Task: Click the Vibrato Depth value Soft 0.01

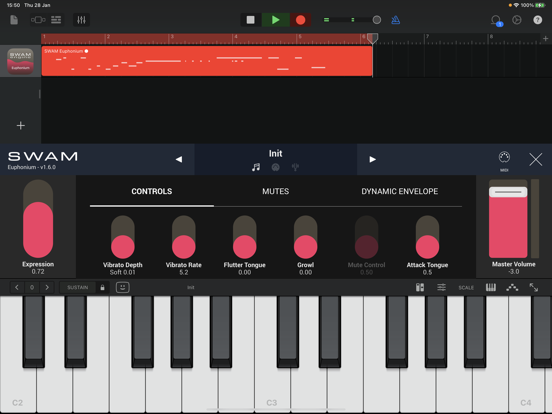Action: point(123,272)
